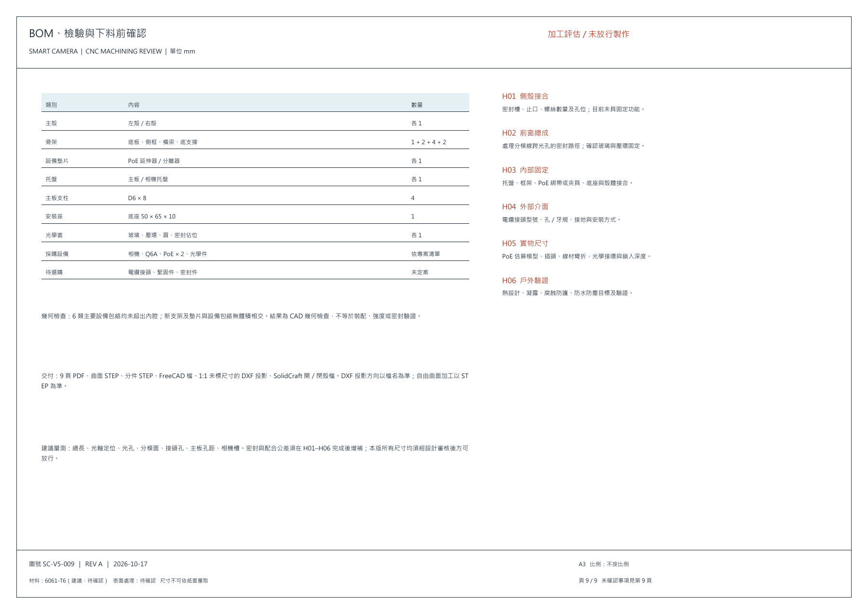Click heading 'H04 外部介面'
The width and height of the screenshot is (868, 614).
(x=525, y=206)
